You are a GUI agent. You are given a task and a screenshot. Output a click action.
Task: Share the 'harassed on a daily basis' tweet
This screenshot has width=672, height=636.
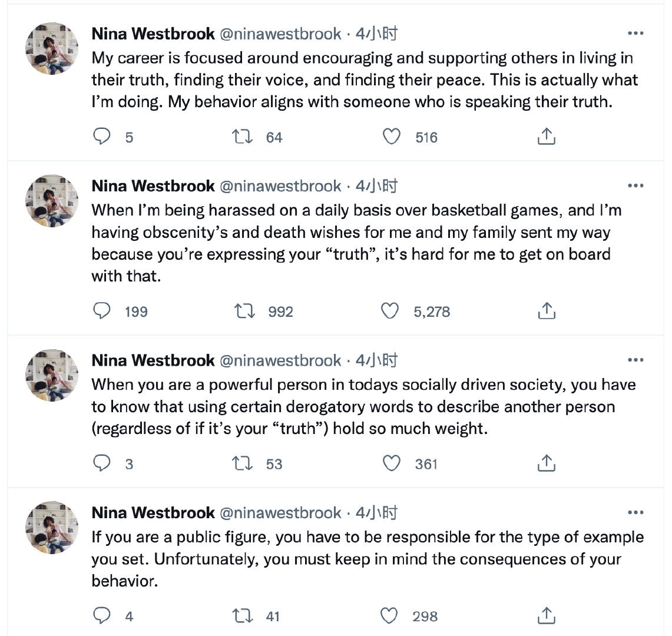pyautogui.click(x=547, y=311)
